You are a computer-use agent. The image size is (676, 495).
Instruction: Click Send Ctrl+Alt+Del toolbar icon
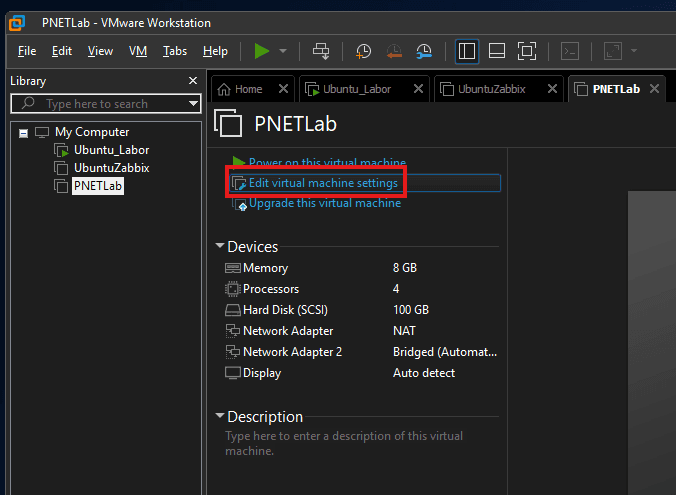tap(321, 51)
